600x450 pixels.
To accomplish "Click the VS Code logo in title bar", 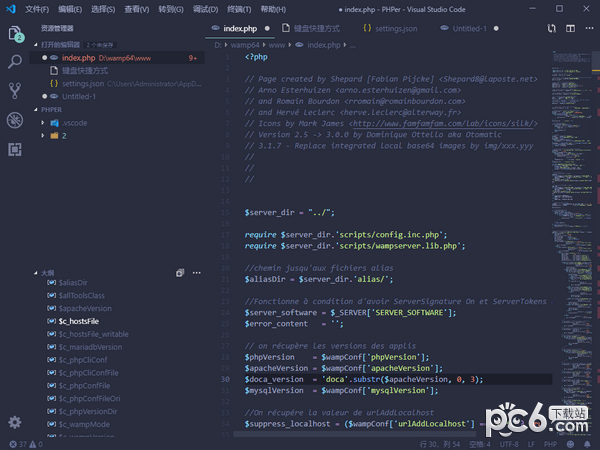I will [11, 9].
